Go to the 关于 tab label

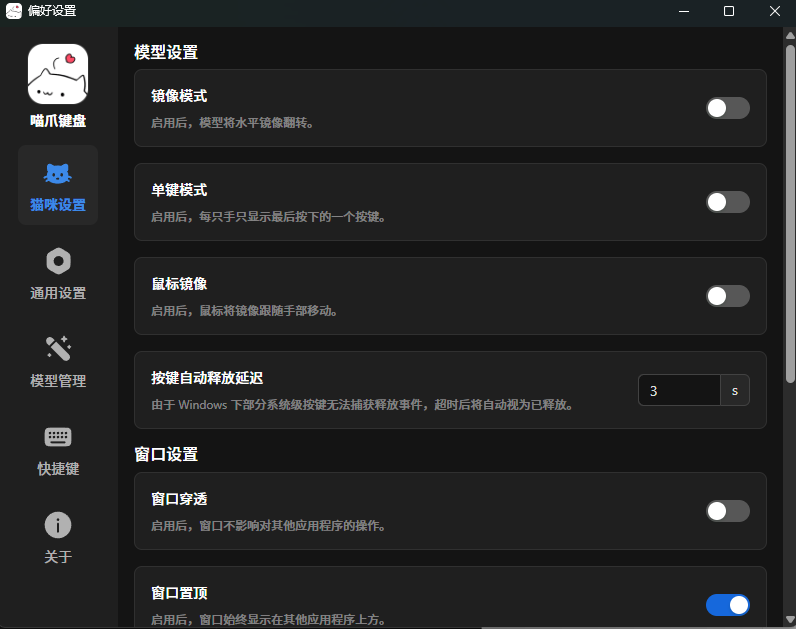tap(58, 556)
